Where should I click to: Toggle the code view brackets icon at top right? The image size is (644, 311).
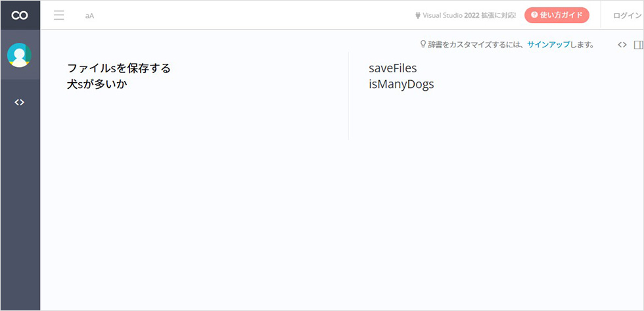point(622,45)
